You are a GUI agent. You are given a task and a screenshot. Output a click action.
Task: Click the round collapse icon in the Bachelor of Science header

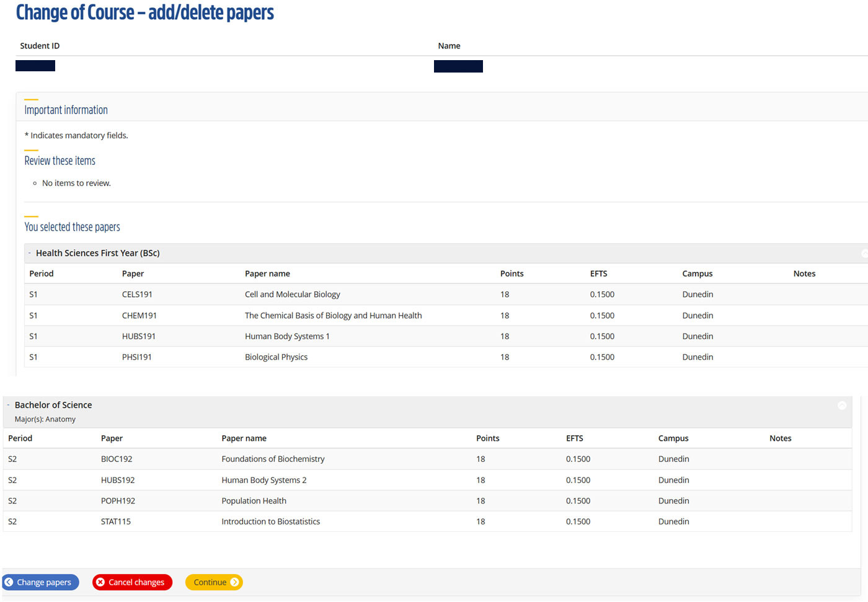(842, 405)
